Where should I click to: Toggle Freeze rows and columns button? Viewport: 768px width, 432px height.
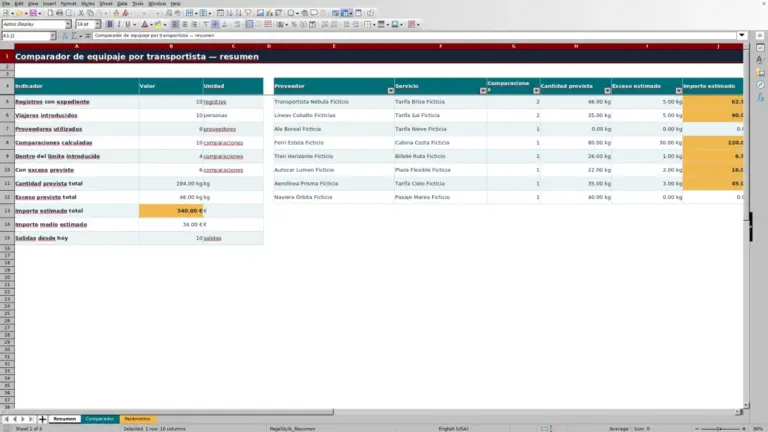pyautogui.click(x=345, y=13)
